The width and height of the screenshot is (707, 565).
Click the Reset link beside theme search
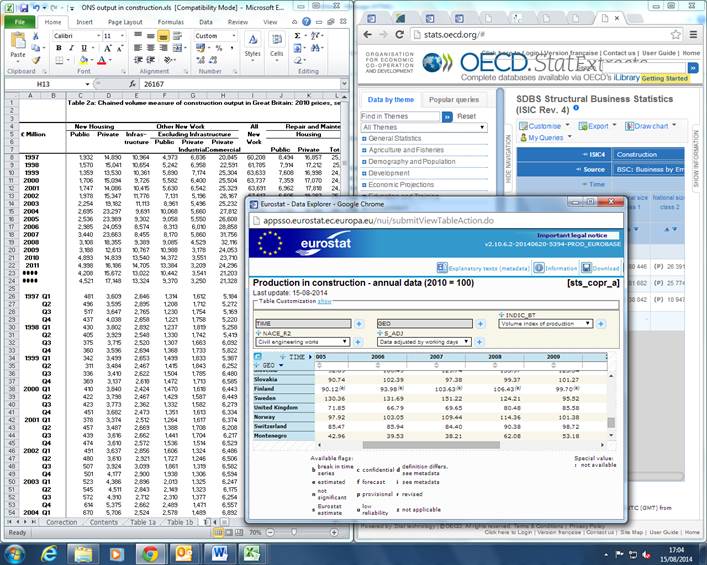click(466, 116)
